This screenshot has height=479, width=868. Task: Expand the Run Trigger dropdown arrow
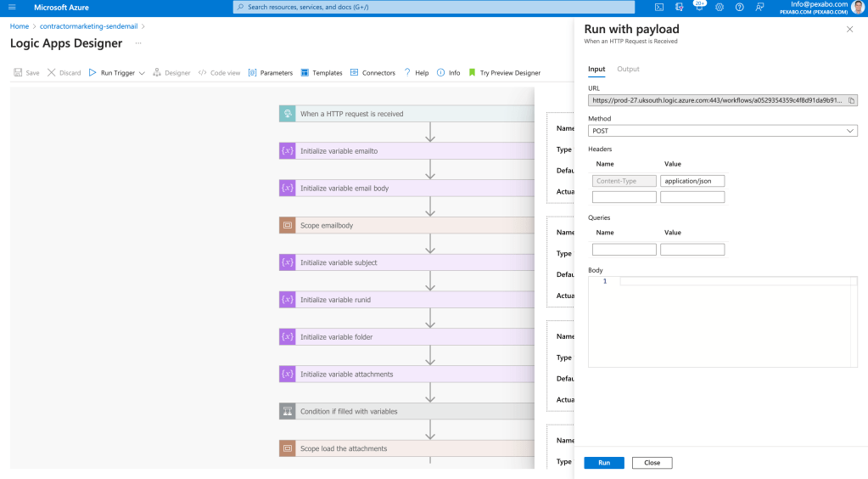point(142,73)
